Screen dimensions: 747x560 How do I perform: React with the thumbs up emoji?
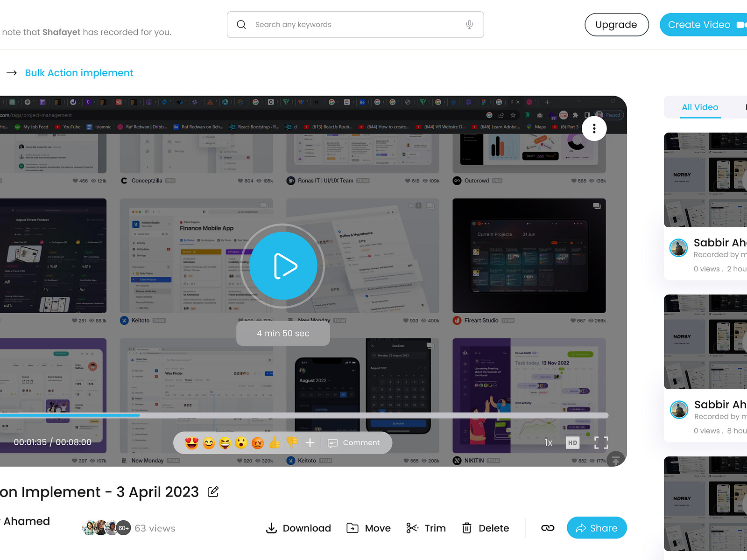[275, 442]
